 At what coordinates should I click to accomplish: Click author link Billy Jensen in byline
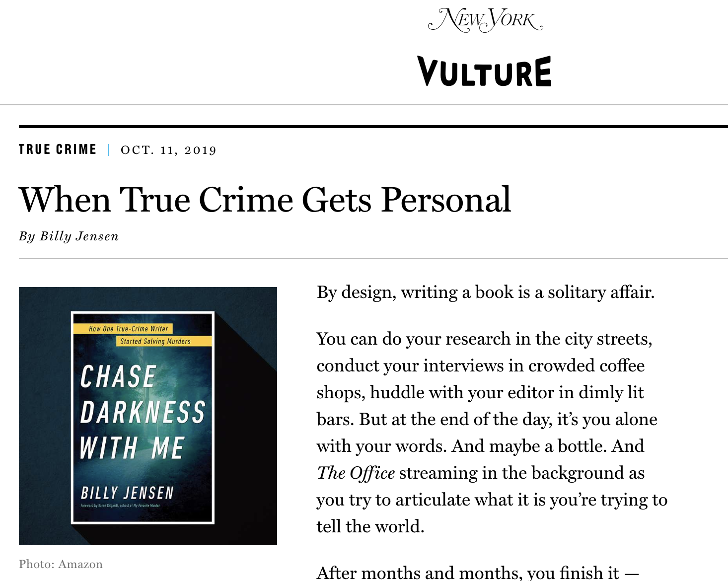point(79,236)
